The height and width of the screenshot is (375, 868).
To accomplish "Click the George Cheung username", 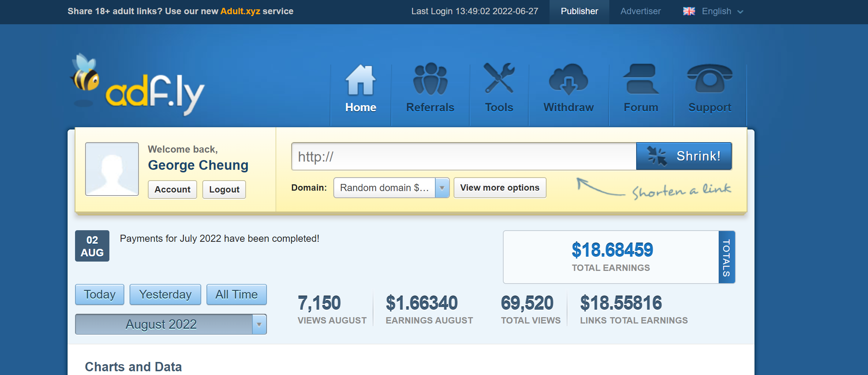I will click(x=198, y=165).
